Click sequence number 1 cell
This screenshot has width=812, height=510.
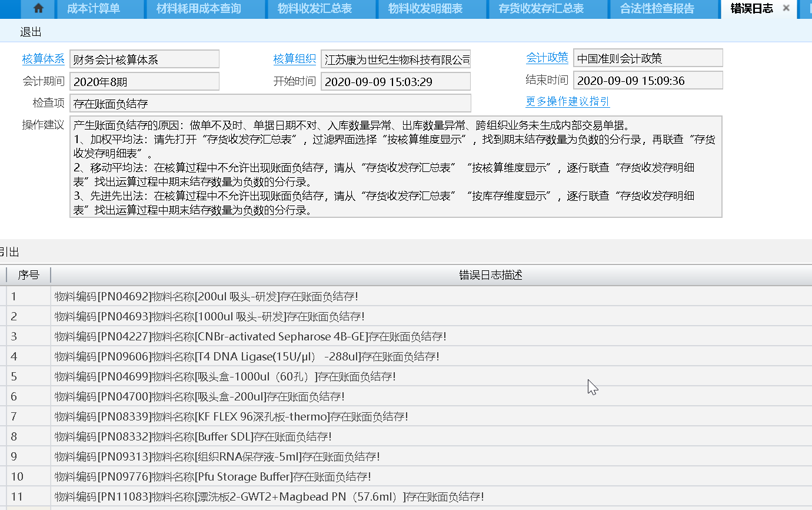[x=28, y=296]
